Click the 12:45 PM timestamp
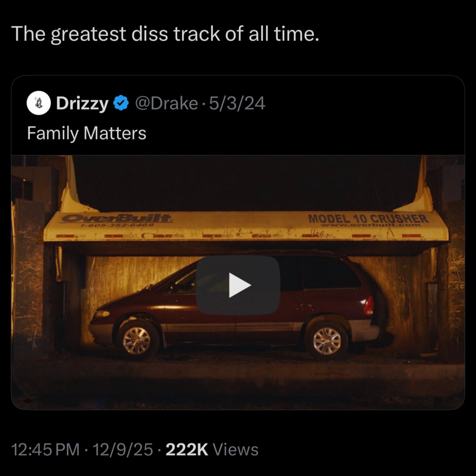This screenshot has height=476, width=476. pos(45,449)
